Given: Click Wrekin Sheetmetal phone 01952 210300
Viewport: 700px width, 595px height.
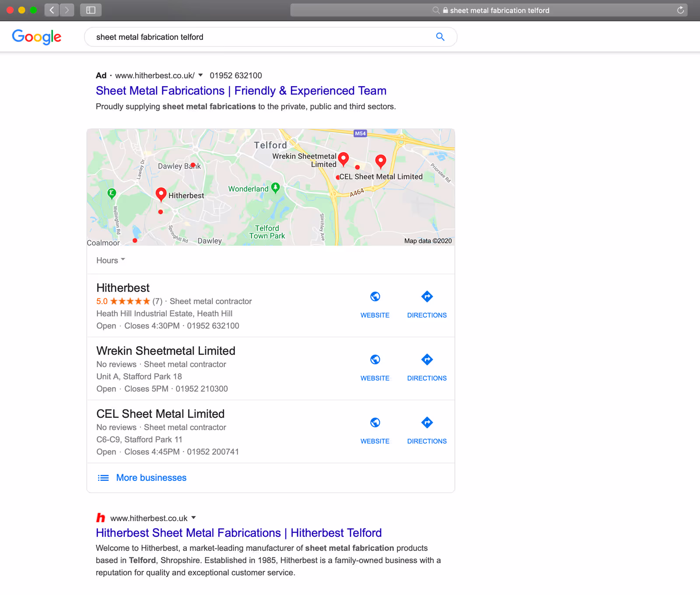Looking at the screenshot, I should (x=202, y=388).
